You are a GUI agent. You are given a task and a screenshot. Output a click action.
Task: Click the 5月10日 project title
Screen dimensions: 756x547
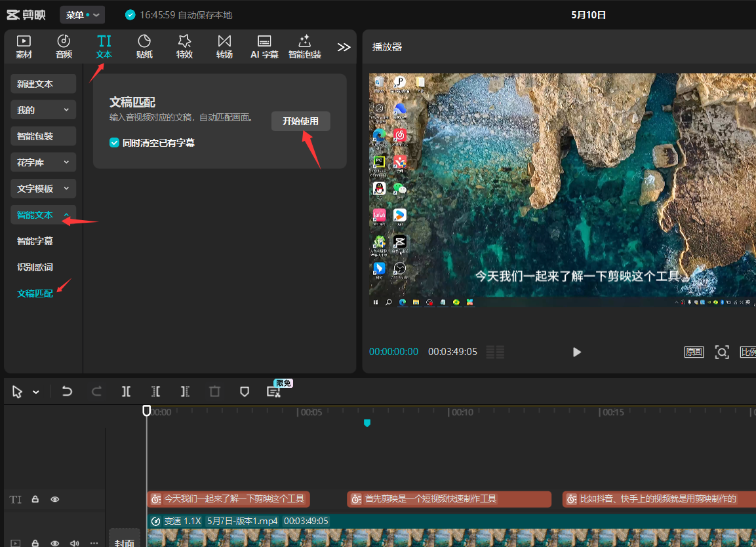(588, 15)
